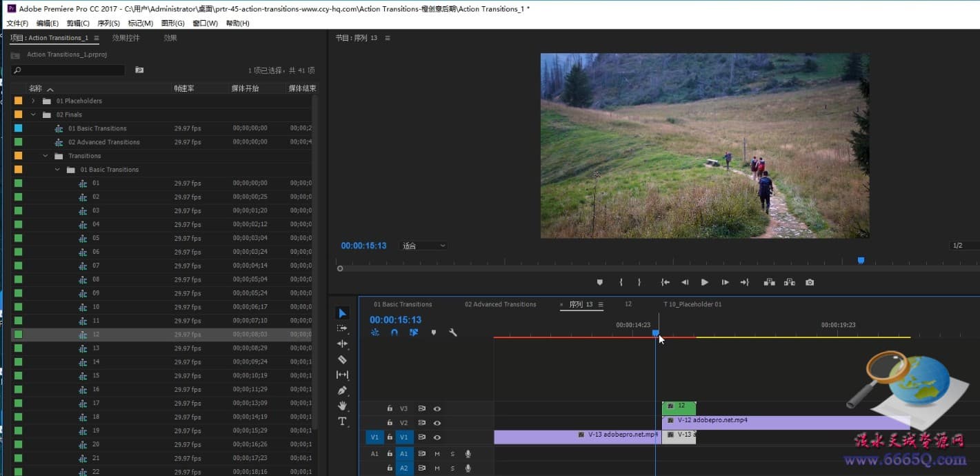Step back one frame
This screenshot has height=476, width=980.
685,282
